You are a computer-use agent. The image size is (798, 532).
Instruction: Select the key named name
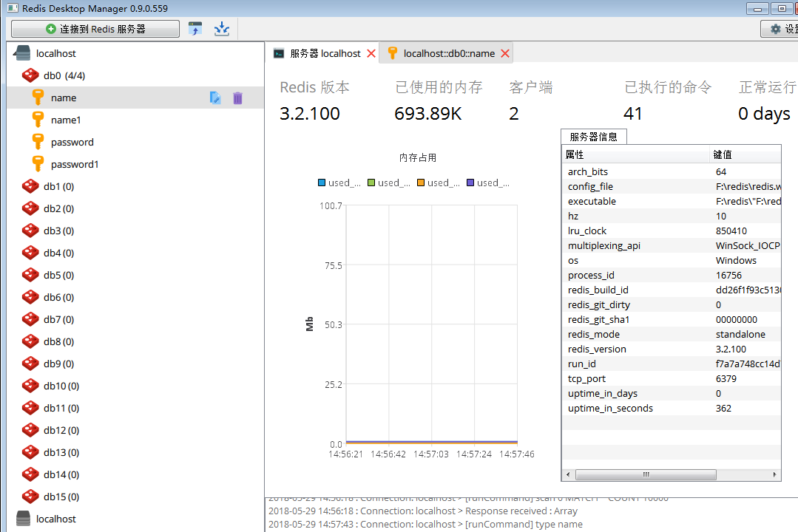pos(135,98)
